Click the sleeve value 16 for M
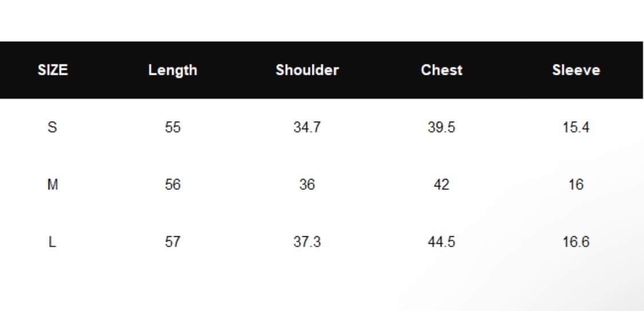Image resolution: width=644 pixels, height=311 pixels. pos(576,185)
